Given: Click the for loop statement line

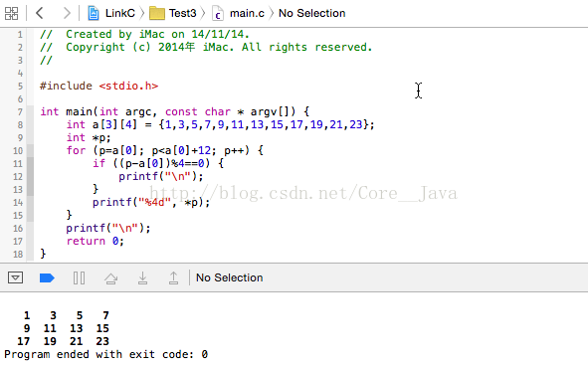Looking at the screenshot, I should (x=165, y=150).
